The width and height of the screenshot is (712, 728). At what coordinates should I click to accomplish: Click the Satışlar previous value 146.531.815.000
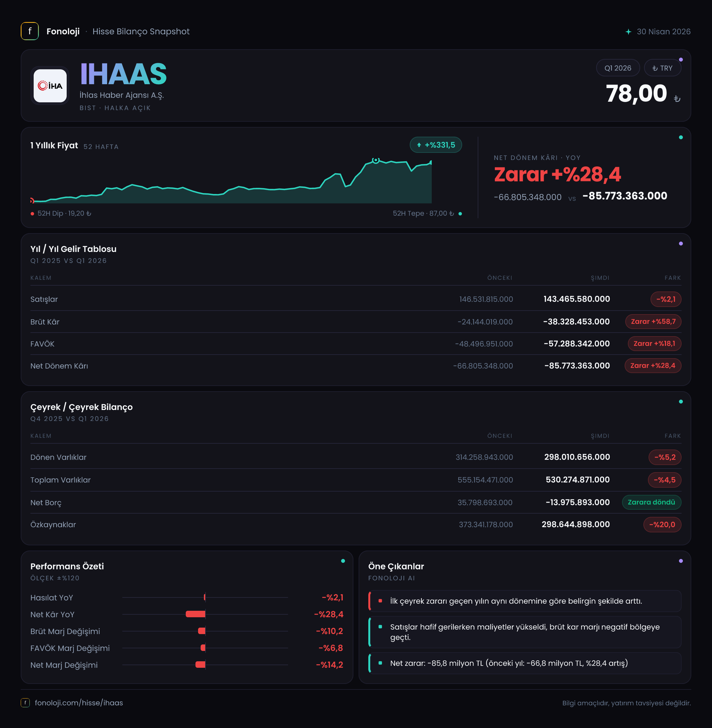[486, 299]
